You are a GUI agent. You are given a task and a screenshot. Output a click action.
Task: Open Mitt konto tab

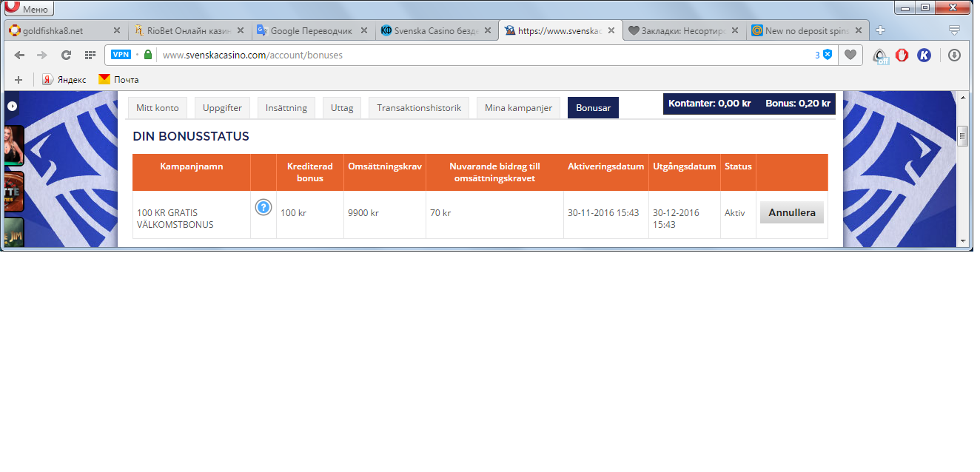(x=158, y=108)
